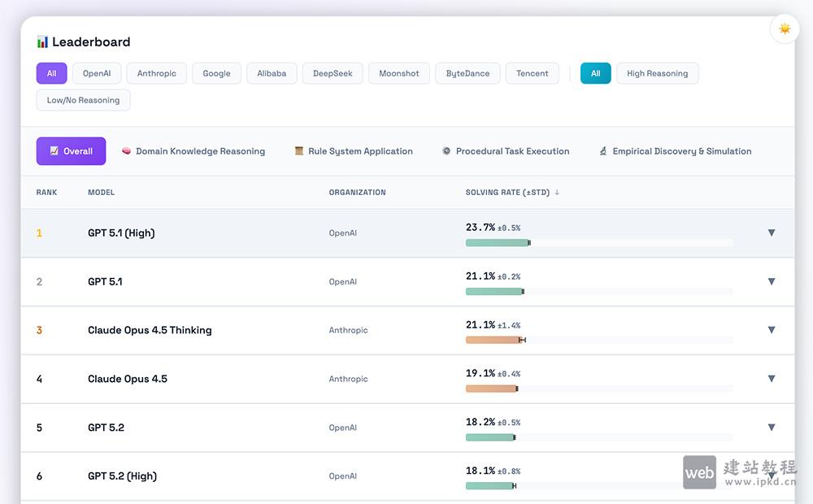
Task: Toggle the sun light/dark theme icon
Action: coord(785,28)
